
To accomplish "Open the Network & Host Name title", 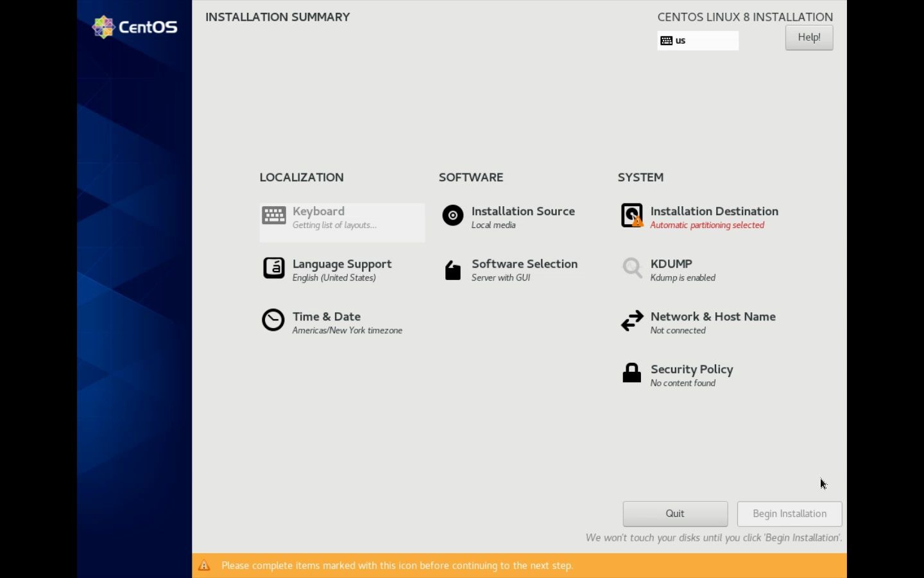I will tap(713, 317).
